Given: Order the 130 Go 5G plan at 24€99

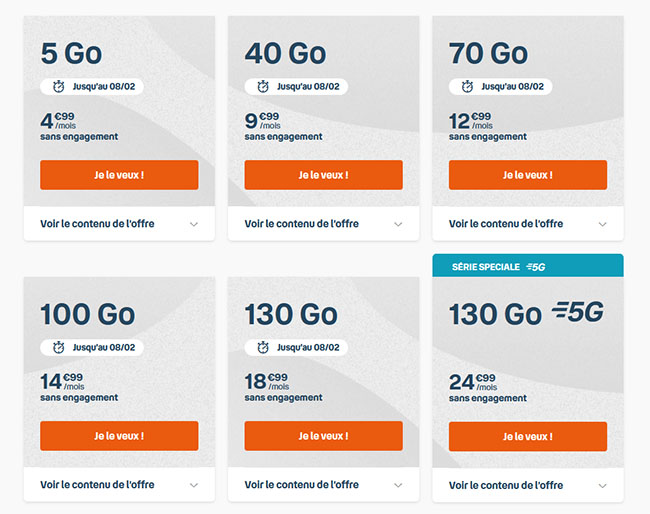Looking at the screenshot, I should (528, 436).
